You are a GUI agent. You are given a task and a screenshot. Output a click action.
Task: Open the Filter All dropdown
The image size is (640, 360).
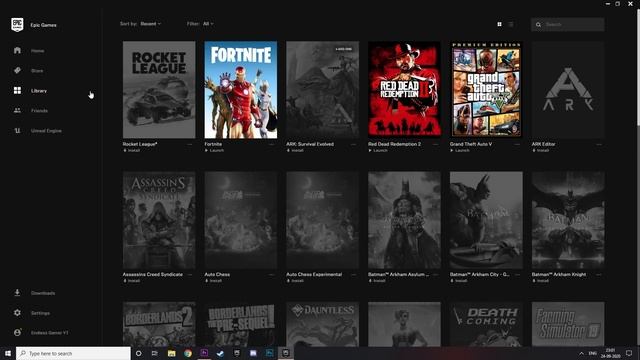pyautogui.click(x=208, y=24)
